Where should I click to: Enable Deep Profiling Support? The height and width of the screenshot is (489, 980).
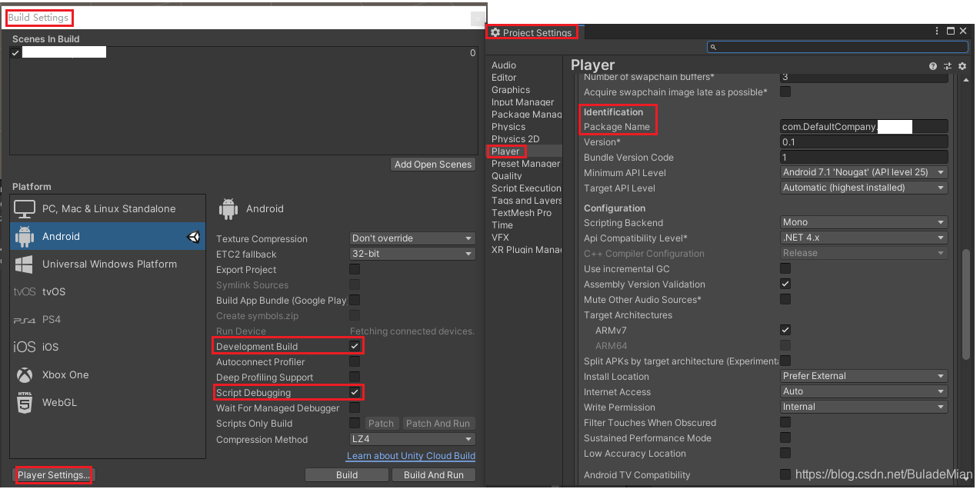pos(355,377)
